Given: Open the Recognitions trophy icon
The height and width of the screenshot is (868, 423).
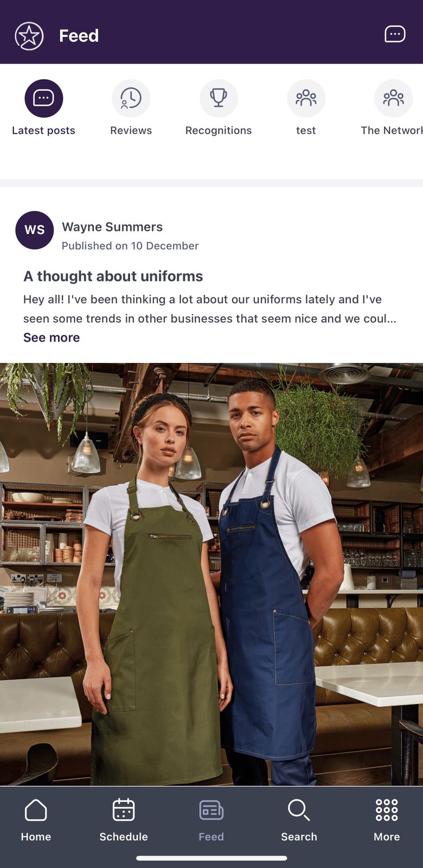Looking at the screenshot, I should point(219,98).
